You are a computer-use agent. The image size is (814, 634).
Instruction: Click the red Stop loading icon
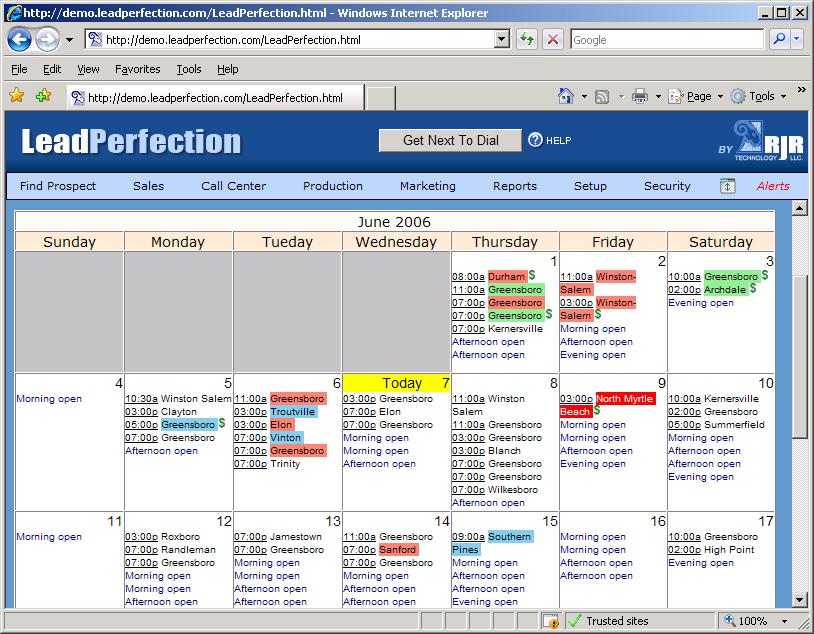(553, 39)
